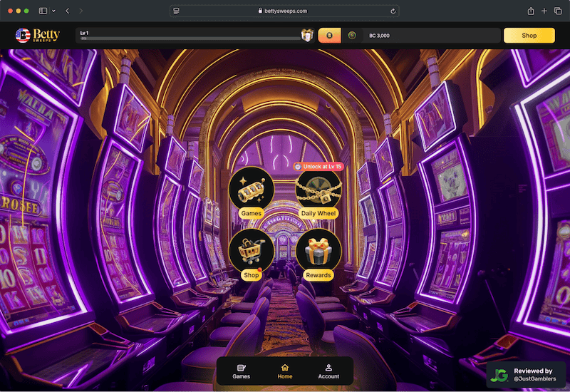The width and height of the screenshot is (570, 392).
Task: Open Account tab in bottom navigation
Action: point(328,371)
